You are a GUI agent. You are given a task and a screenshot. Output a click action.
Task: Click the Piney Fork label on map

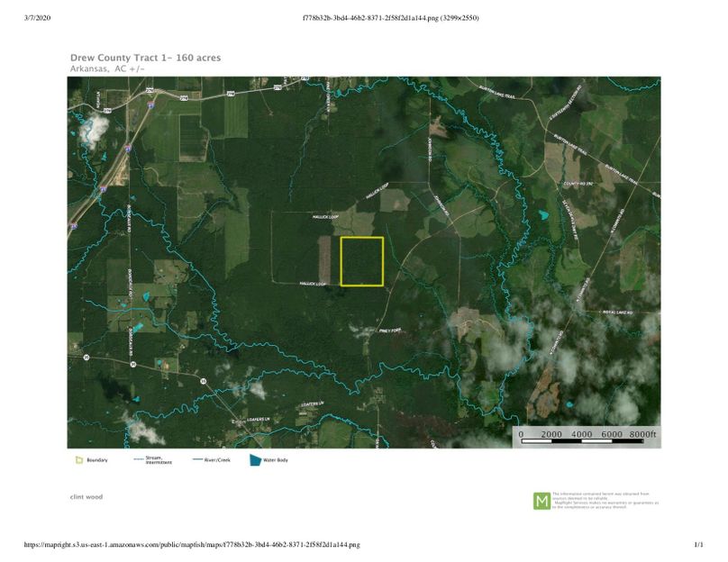click(x=389, y=331)
